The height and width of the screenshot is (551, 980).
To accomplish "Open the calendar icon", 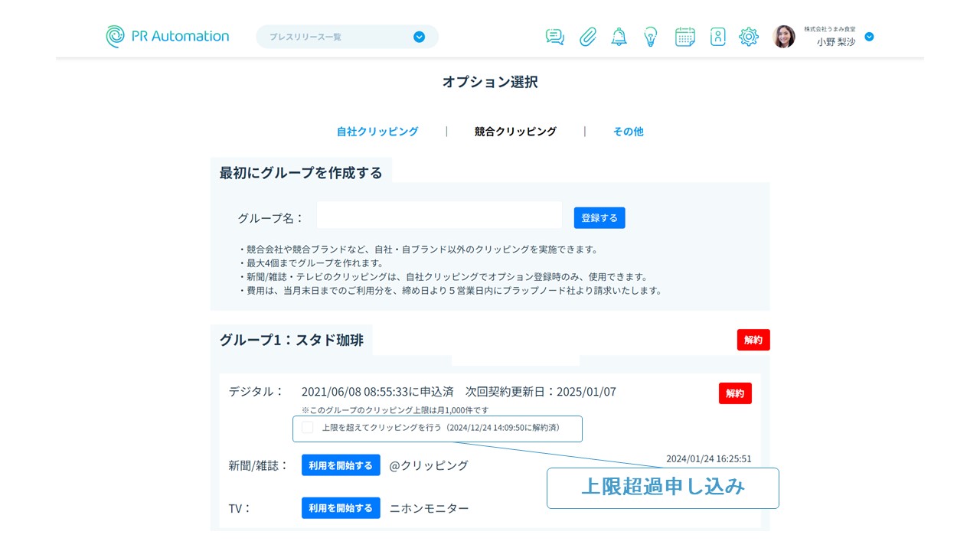I will click(684, 37).
